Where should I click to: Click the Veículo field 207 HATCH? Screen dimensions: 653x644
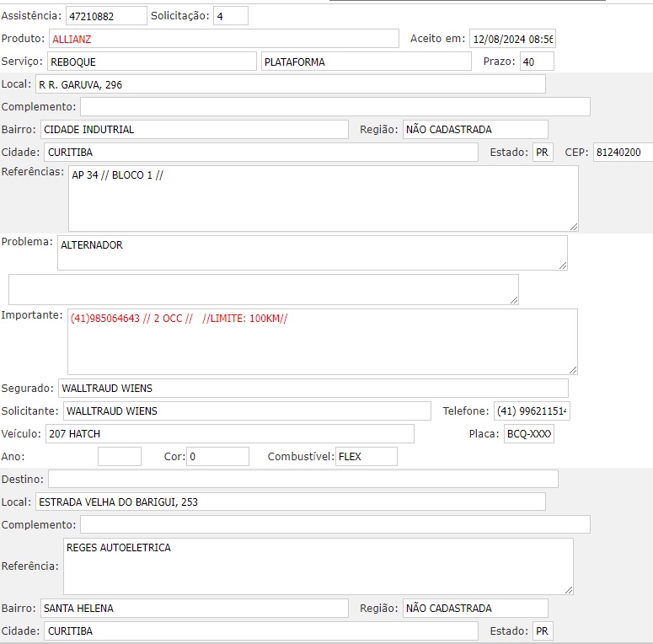pyautogui.click(x=230, y=433)
